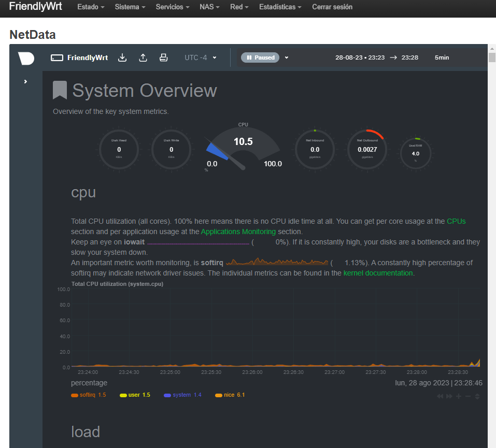The image size is (496, 448).
Task: Toggle the system dimension in chart legend
Action: (182, 395)
